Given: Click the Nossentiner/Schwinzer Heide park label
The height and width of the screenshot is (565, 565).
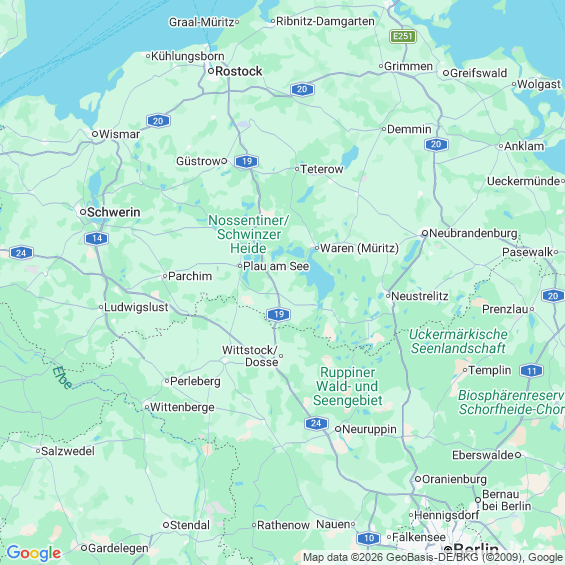Looking at the screenshot, I should click(249, 234).
